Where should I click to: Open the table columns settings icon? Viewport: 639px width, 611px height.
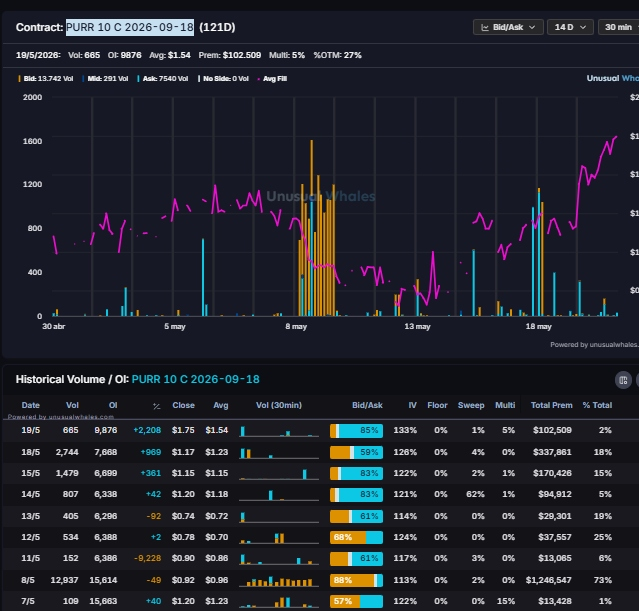(x=623, y=380)
